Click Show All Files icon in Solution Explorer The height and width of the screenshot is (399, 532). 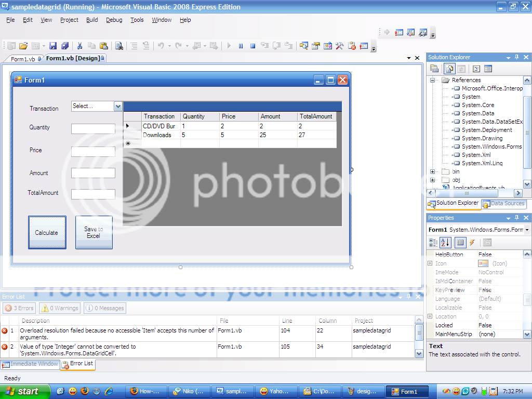tap(449, 69)
